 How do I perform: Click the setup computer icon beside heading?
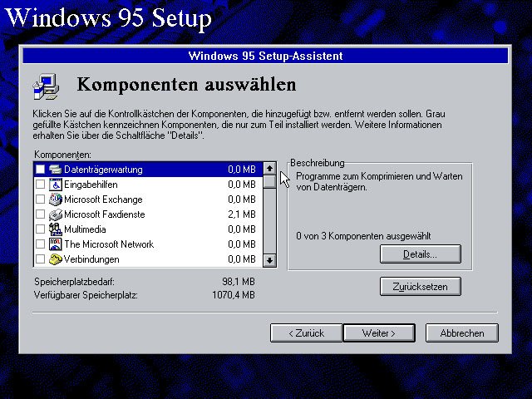pyautogui.click(x=45, y=85)
